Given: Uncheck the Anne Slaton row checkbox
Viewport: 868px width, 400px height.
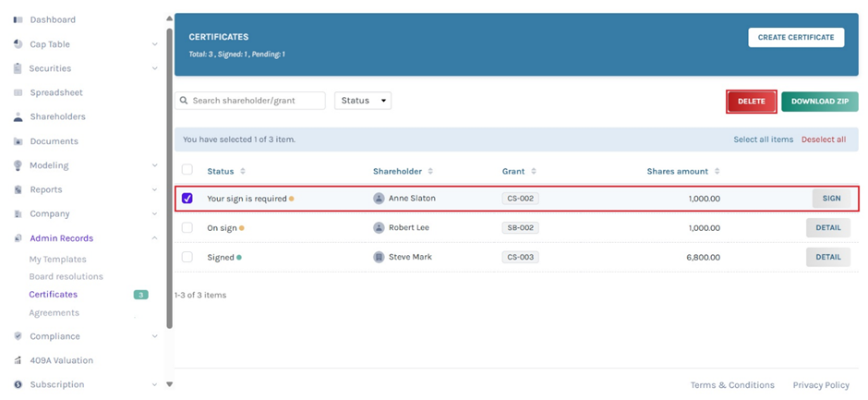Looking at the screenshot, I should [187, 198].
